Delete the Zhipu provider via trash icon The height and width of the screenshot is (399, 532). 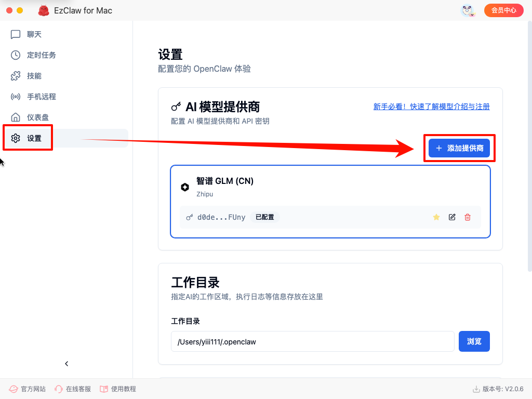click(x=468, y=217)
